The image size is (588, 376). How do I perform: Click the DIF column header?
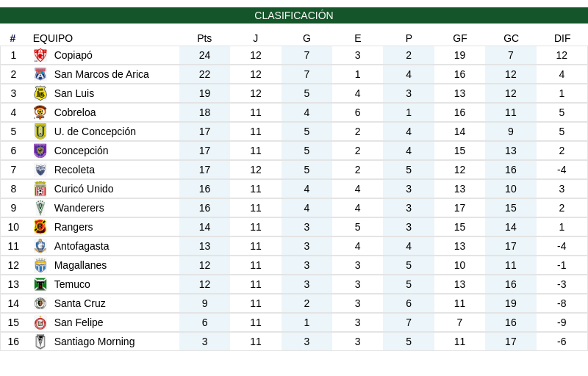(562, 38)
